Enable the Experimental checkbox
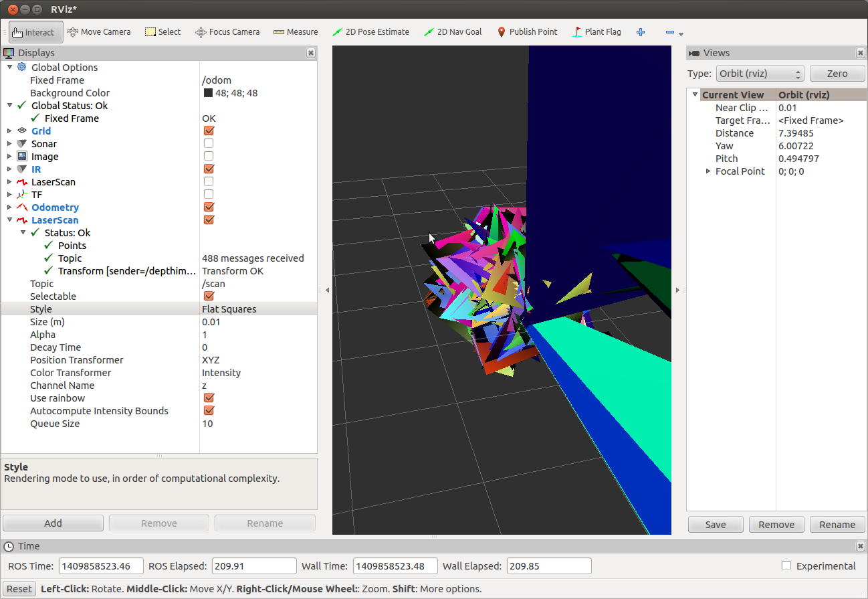 (786, 566)
